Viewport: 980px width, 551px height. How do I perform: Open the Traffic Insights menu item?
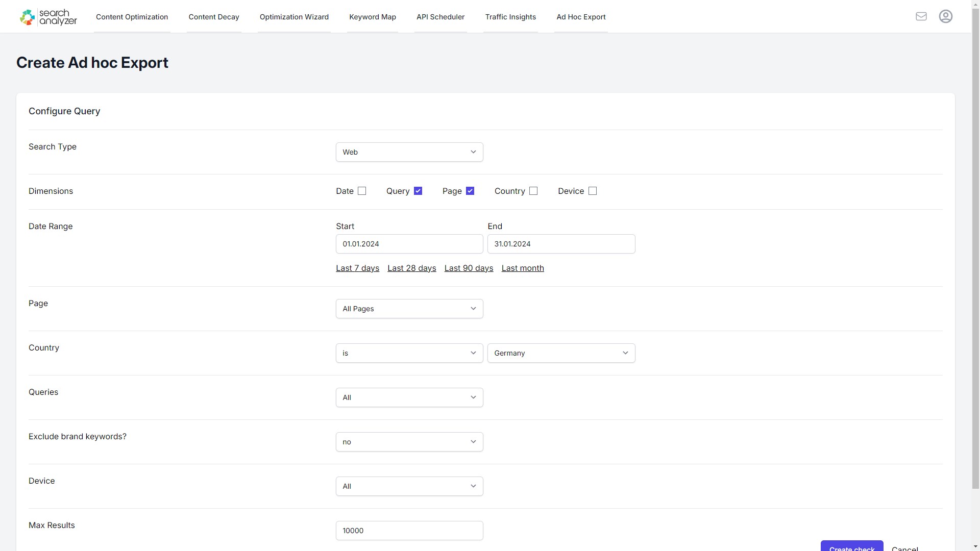(x=511, y=17)
